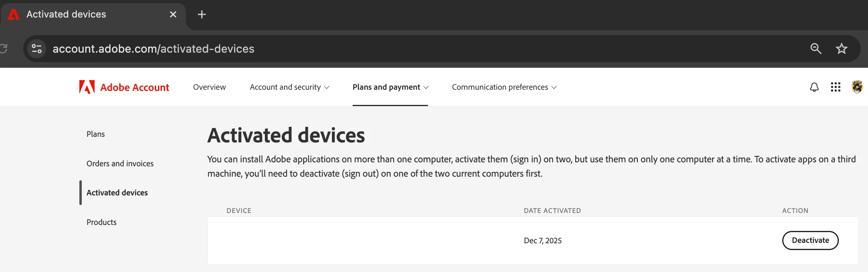
Task: Close the Activated devices tab
Action: (x=173, y=14)
